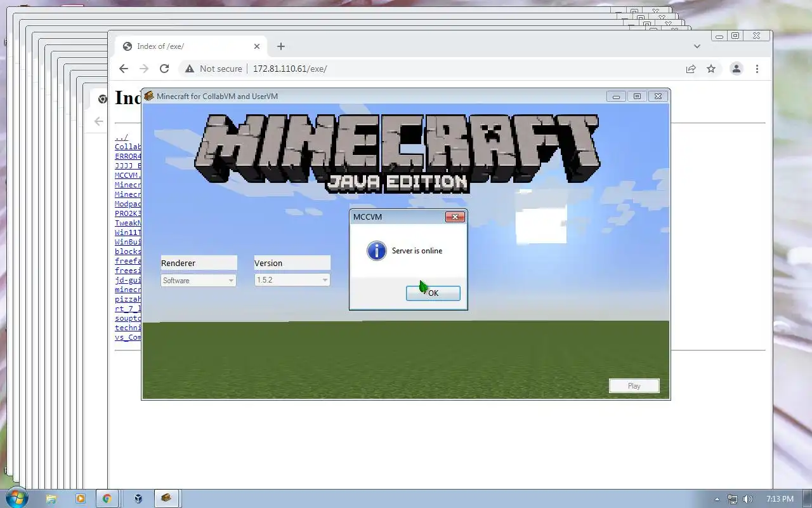Screen dimensions: 812x508
Task: Click the link starting with 'TweakN'
Action: tap(128, 223)
